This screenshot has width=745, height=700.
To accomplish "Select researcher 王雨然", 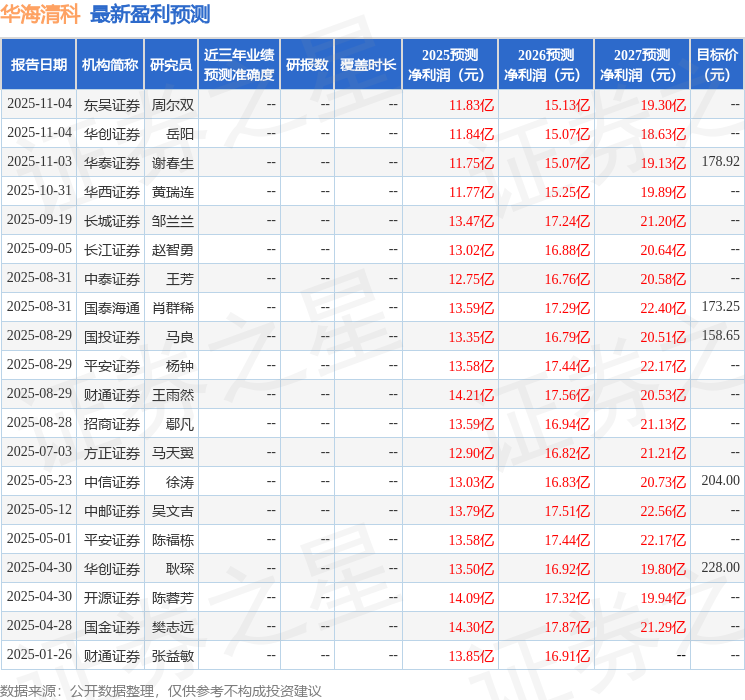I will (173, 395).
